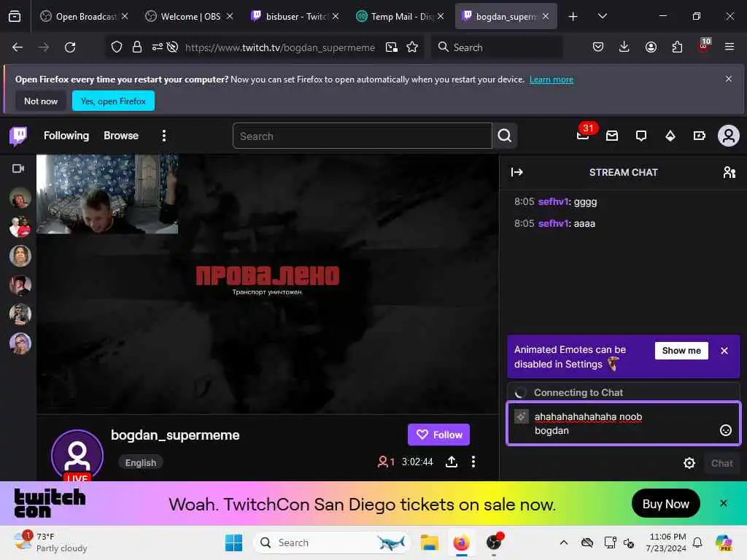747x560 pixels.
Task: Open File Explorer from taskbar
Action: [429, 542]
